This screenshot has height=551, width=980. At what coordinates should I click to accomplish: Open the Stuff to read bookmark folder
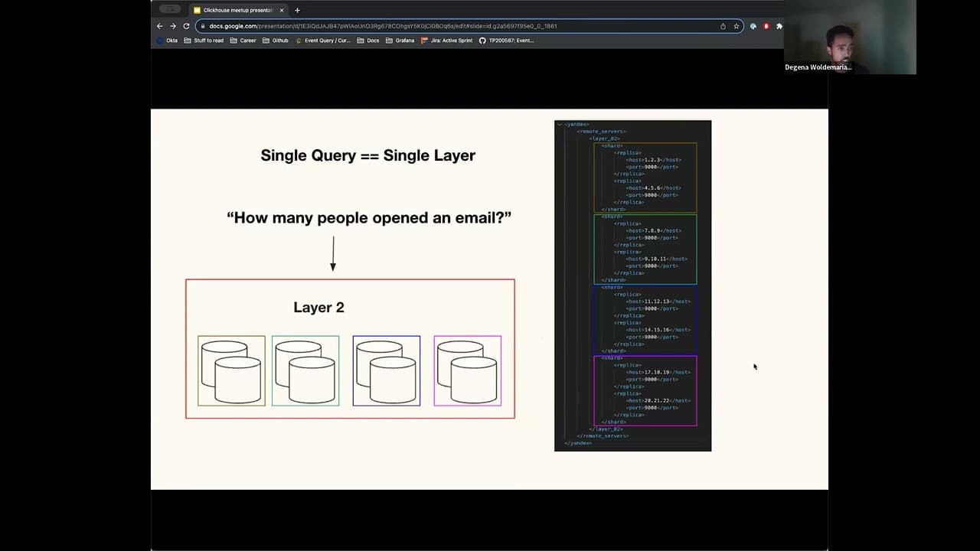204,41
